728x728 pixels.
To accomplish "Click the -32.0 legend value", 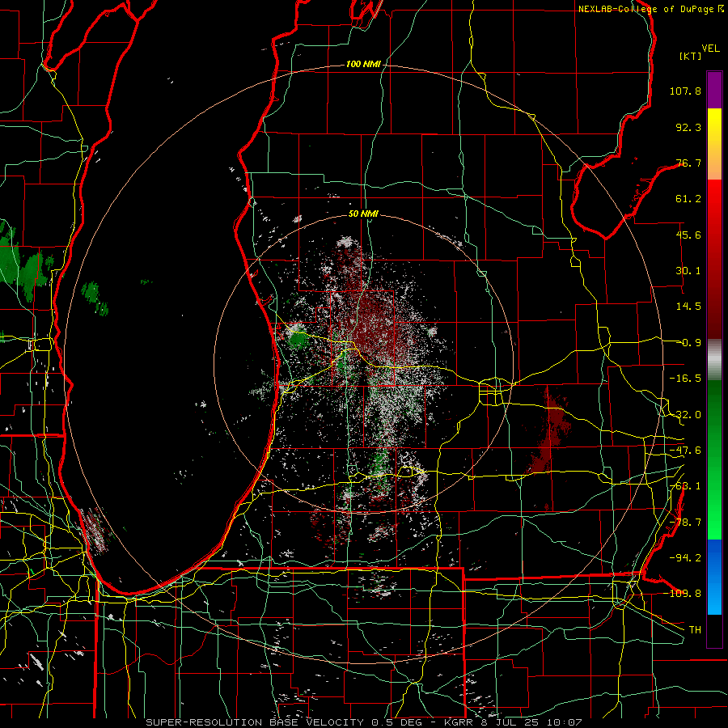I will [x=685, y=415].
